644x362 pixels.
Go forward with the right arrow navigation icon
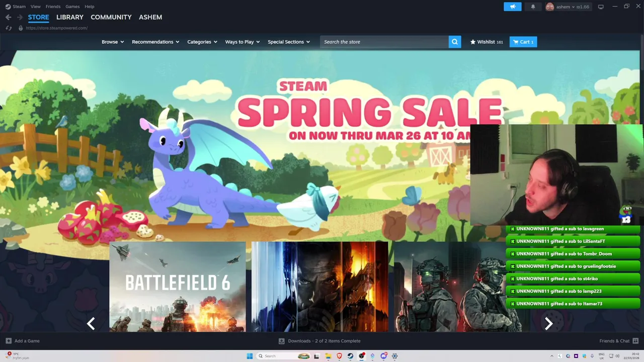pyautogui.click(x=20, y=17)
